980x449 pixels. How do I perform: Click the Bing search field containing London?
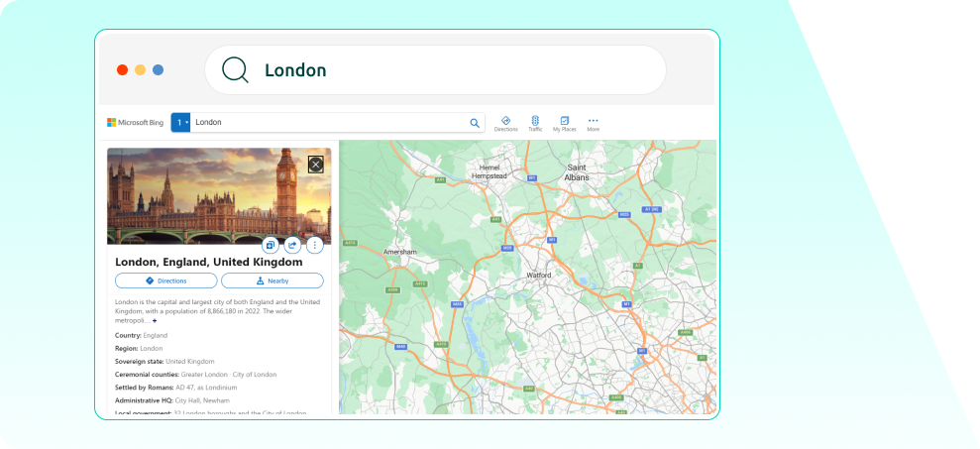[329, 123]
